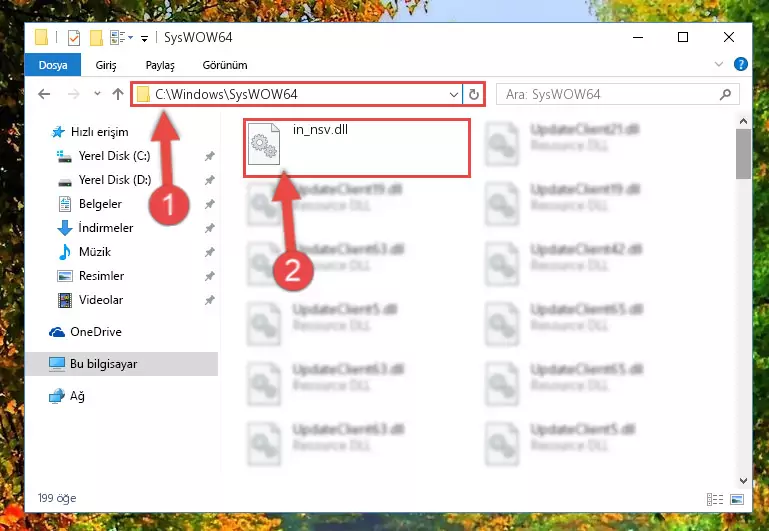Refresh the SysWOW64 folder view
The height and width of the screenshot is (531, 769).
coord(474,94)
